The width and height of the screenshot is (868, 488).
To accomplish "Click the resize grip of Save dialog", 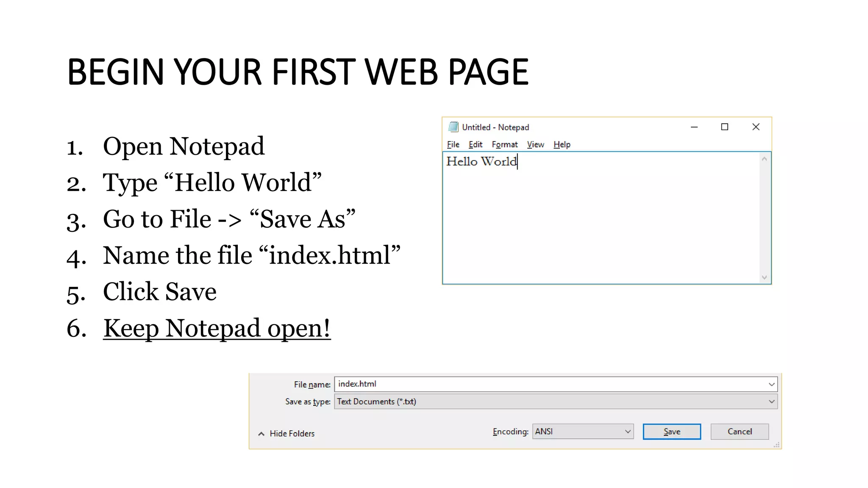I will [776, 445].
